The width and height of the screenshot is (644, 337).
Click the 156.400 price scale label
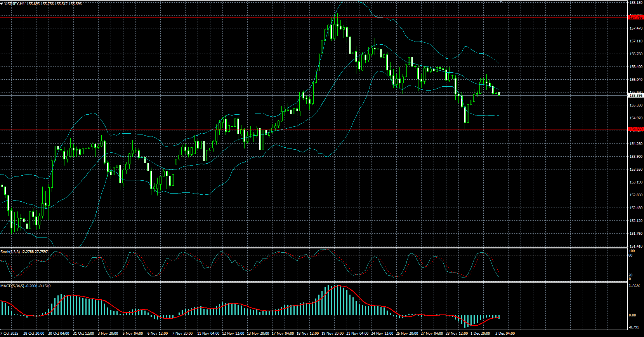point(635,67)
